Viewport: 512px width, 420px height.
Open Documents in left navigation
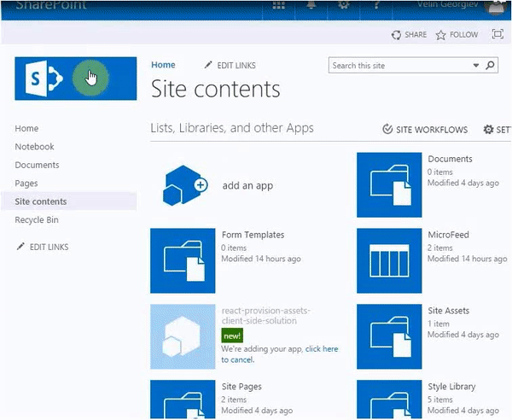pyautogui.click(x=38, y=165)
